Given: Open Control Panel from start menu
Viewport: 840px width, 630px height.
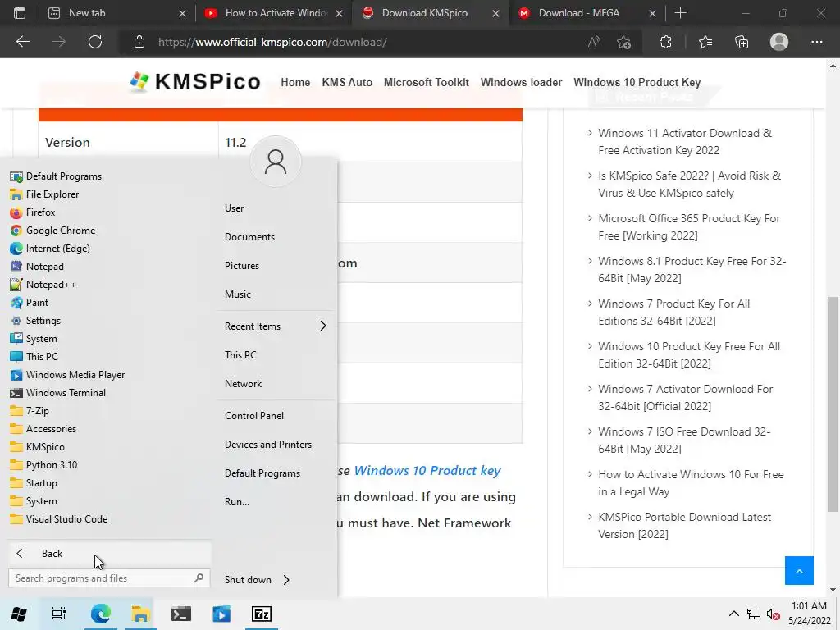Looking at the screenshot, I should point(254,416).
